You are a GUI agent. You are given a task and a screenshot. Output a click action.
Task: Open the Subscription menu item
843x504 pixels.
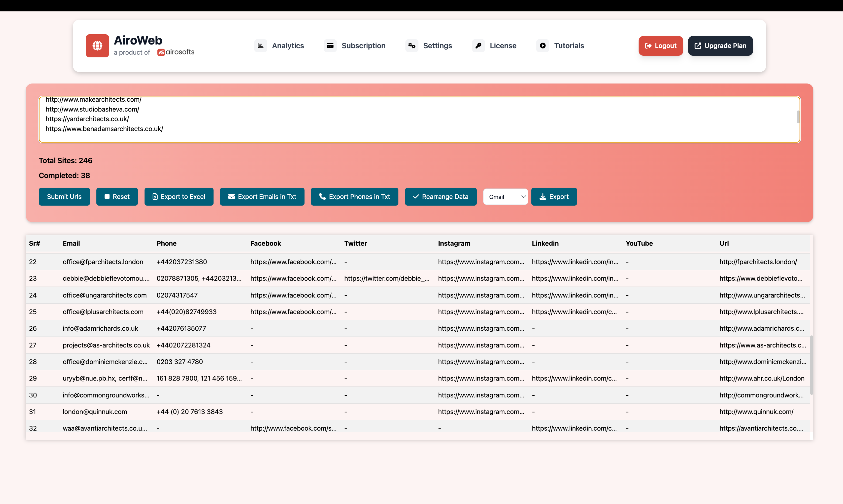pyautogui.click(x=363, y=45)
